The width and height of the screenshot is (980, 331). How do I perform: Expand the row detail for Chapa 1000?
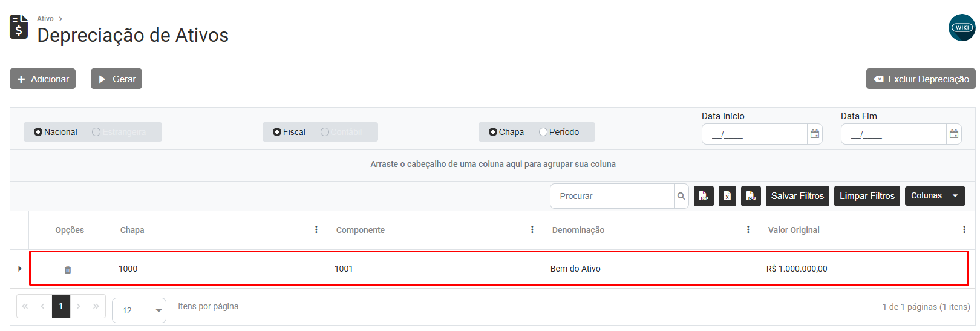(20, 269)
